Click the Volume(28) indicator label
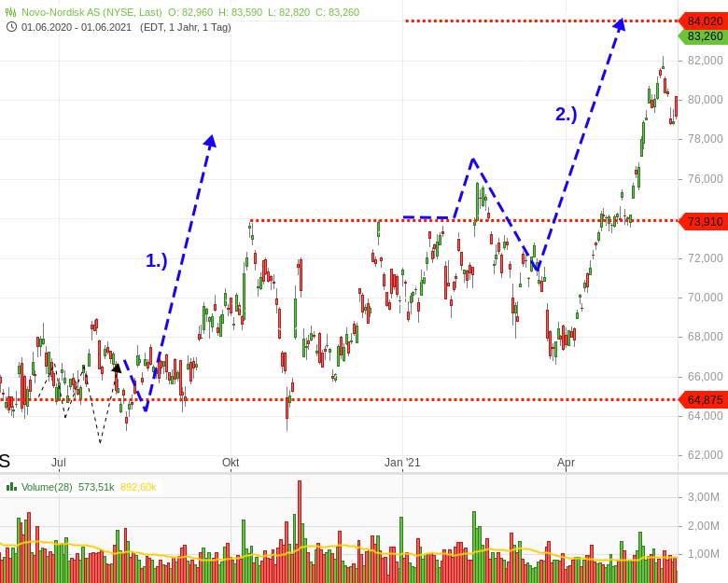 [47, 487]
